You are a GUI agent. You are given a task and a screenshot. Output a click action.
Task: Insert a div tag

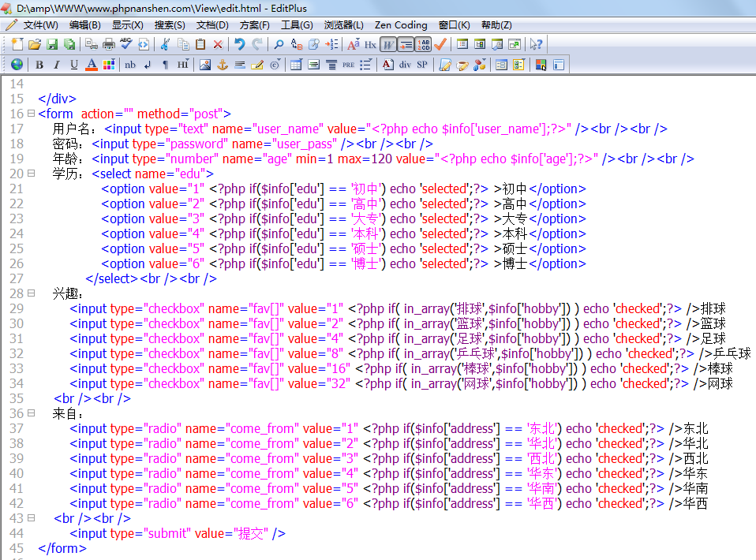click(x=405, y=65)
